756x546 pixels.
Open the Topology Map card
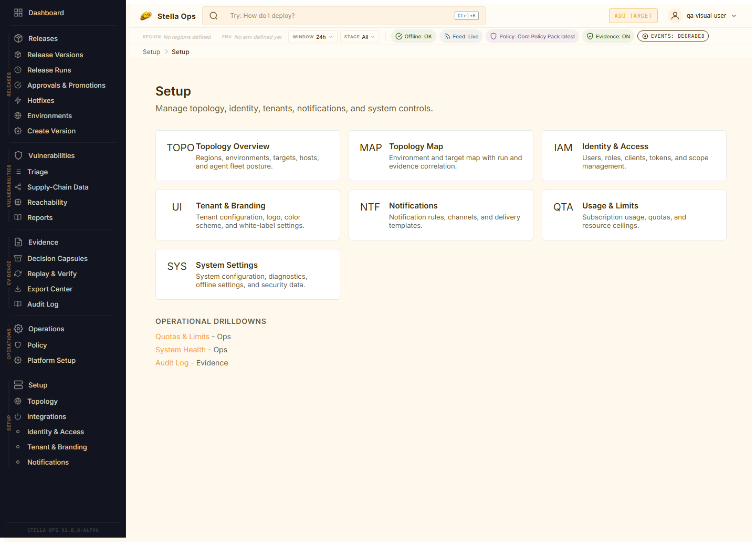click(440, 155)
